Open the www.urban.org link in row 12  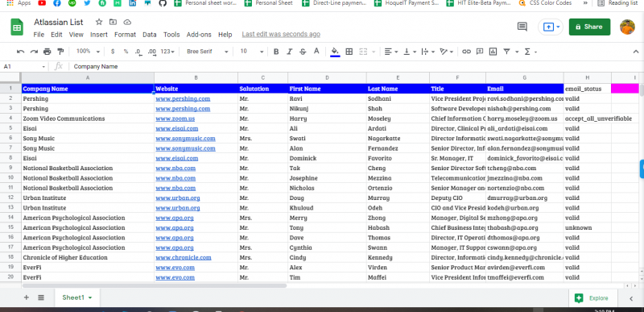coord(178,198)
